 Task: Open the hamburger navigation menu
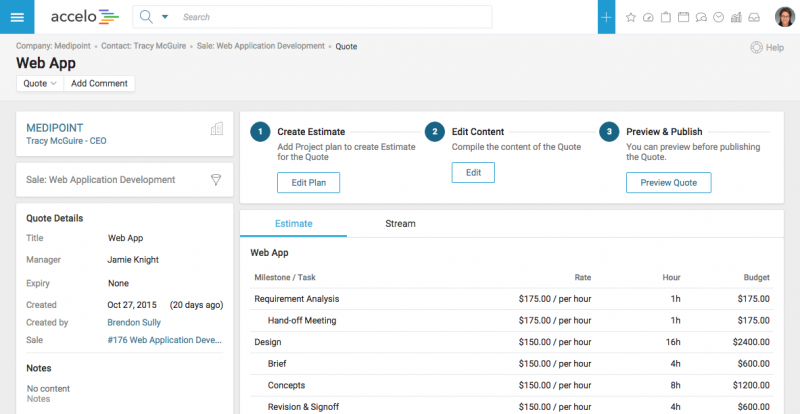coord(17,17)
